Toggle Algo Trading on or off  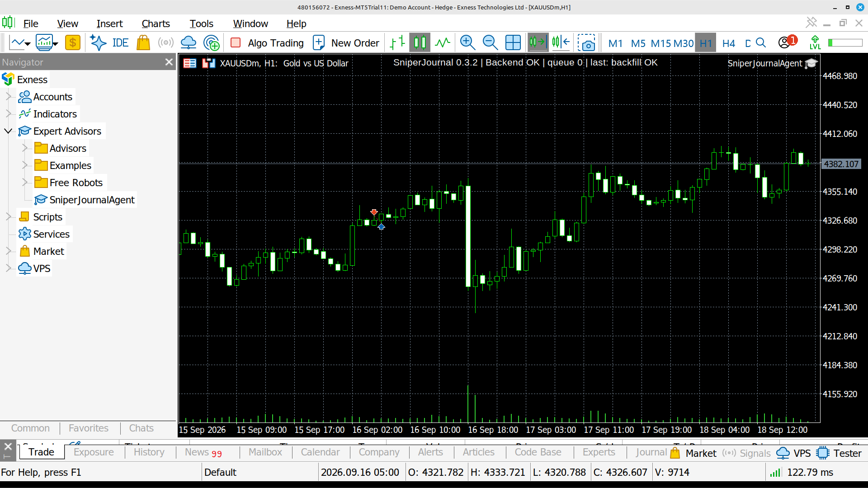tap(267, 43)
